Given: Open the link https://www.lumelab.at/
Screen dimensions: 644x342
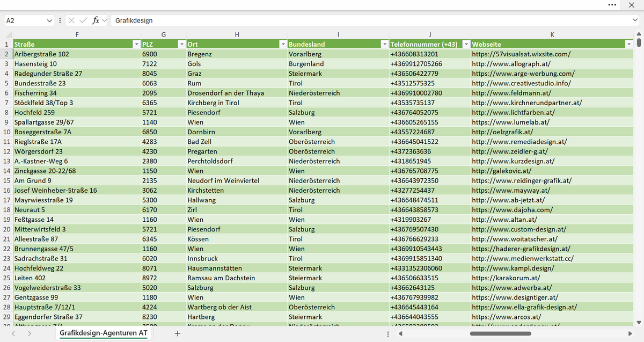Looking at the screenshot, I should tap(510, 122).
